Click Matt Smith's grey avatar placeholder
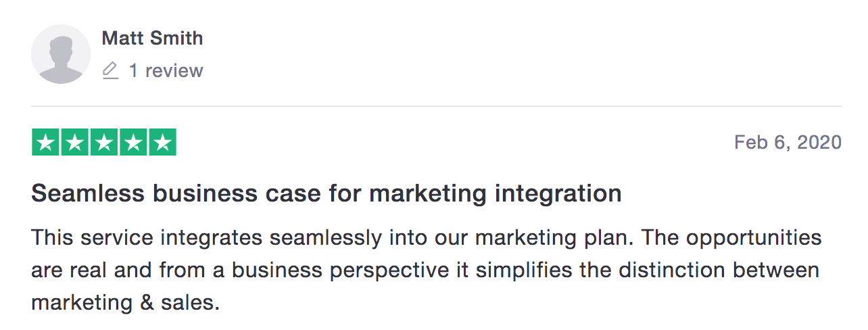868x330 pixels. coord(61,54)
